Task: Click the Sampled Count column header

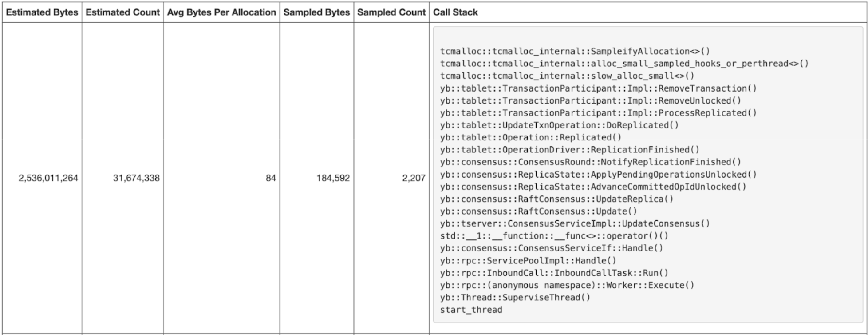Action: coord(391,12)
